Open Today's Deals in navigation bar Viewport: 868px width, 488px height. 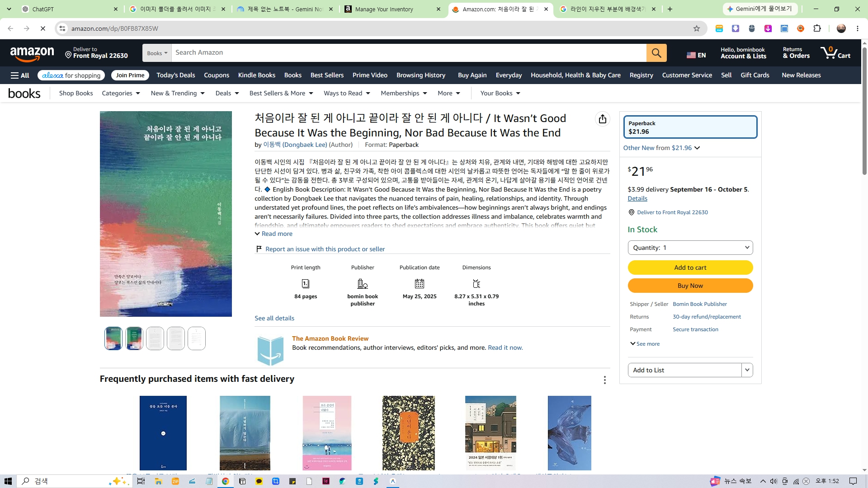pos(176,75)
